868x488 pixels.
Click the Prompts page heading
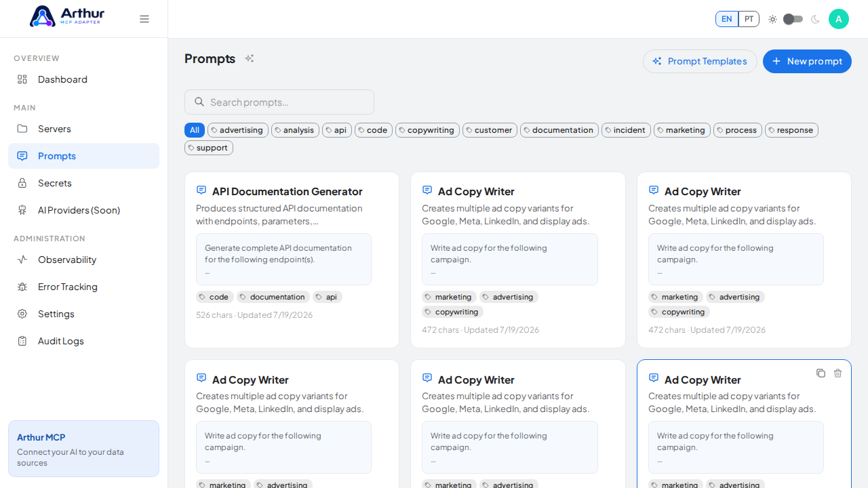210,58
